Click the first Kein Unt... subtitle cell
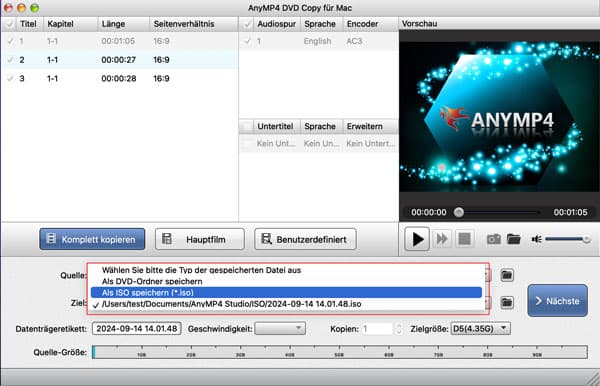The width and height of the screenshot is (600, 386). coord(276,143)
